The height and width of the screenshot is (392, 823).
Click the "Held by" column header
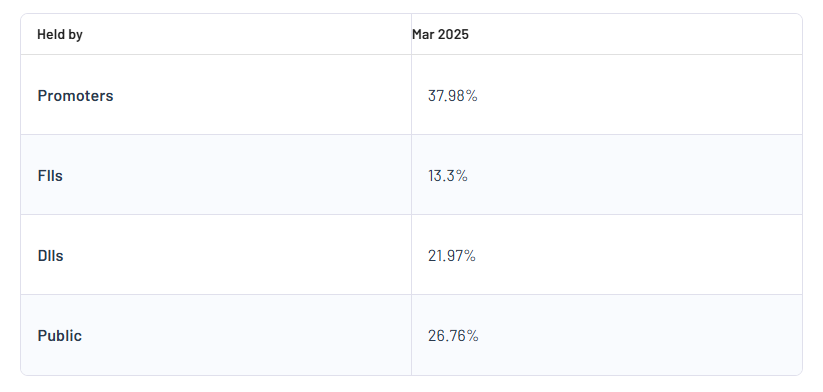click(60, 35)
